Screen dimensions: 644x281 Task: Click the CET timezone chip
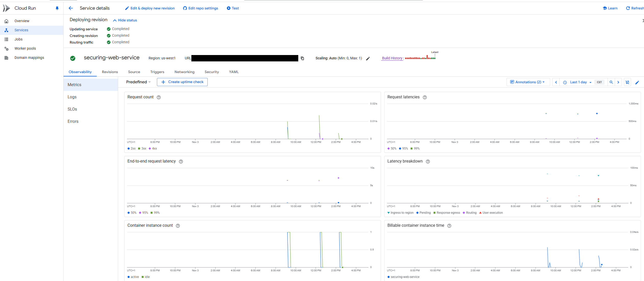click(599, 82)
